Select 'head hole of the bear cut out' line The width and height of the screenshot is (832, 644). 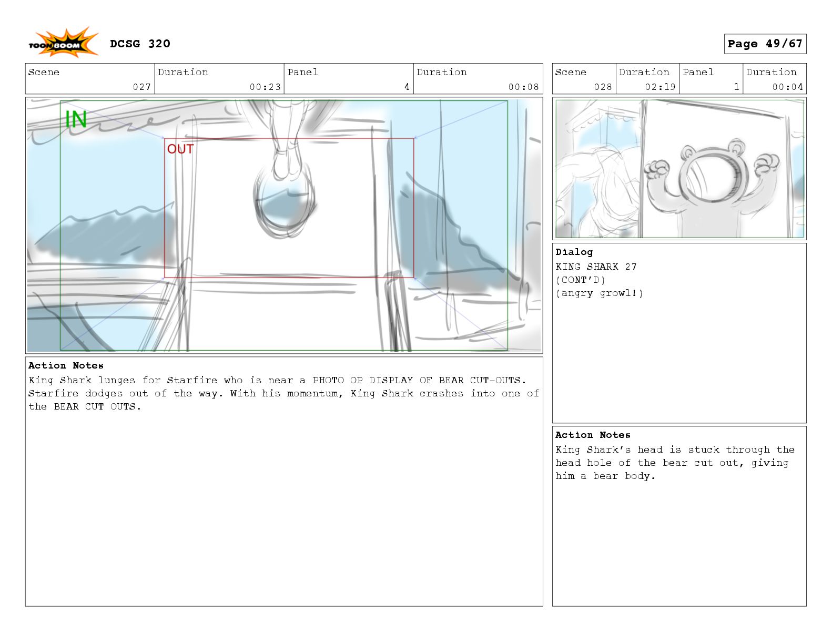(x=672, y=463)
